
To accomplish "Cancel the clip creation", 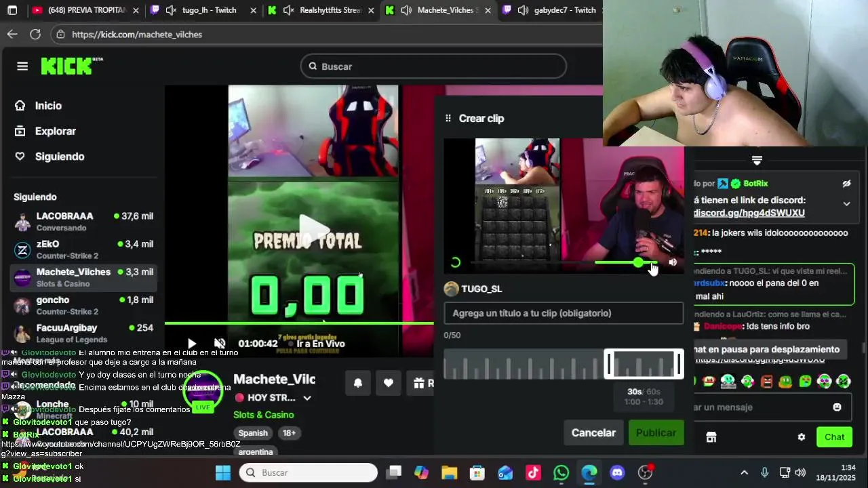I will pyautogui.click(x=593, y=432).
